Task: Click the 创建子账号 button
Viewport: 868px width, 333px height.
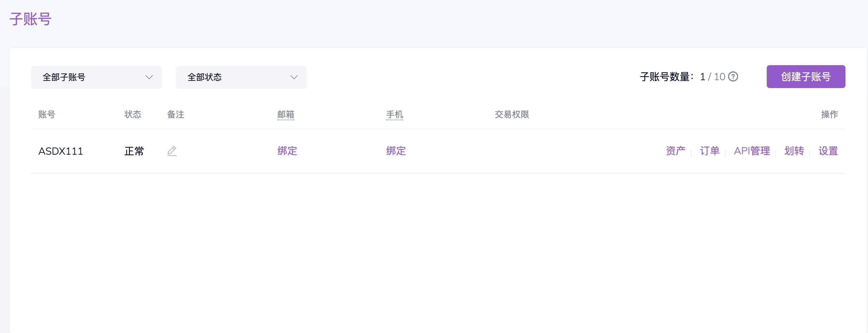Action: pos(806,77)
